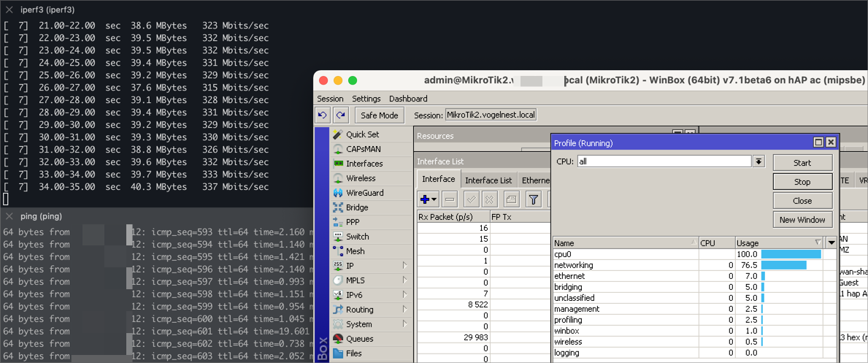Click New Window button

pos(803,219)
